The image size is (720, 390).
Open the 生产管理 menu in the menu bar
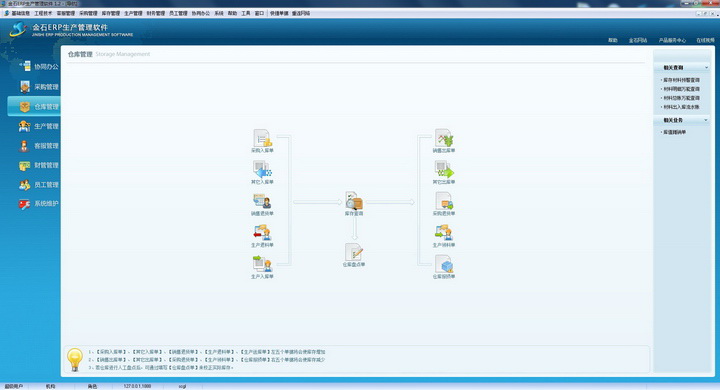pyautogui.click(x=133, y=13)
